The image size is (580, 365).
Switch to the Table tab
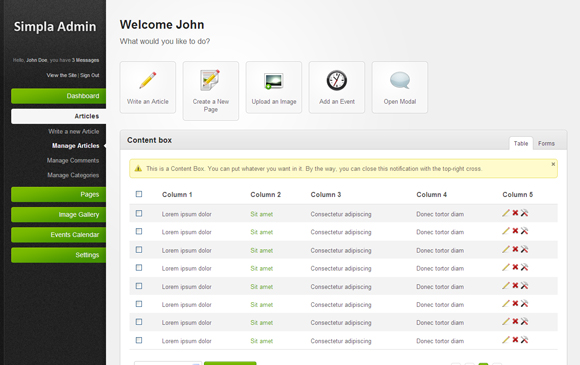tap(521, 143)
